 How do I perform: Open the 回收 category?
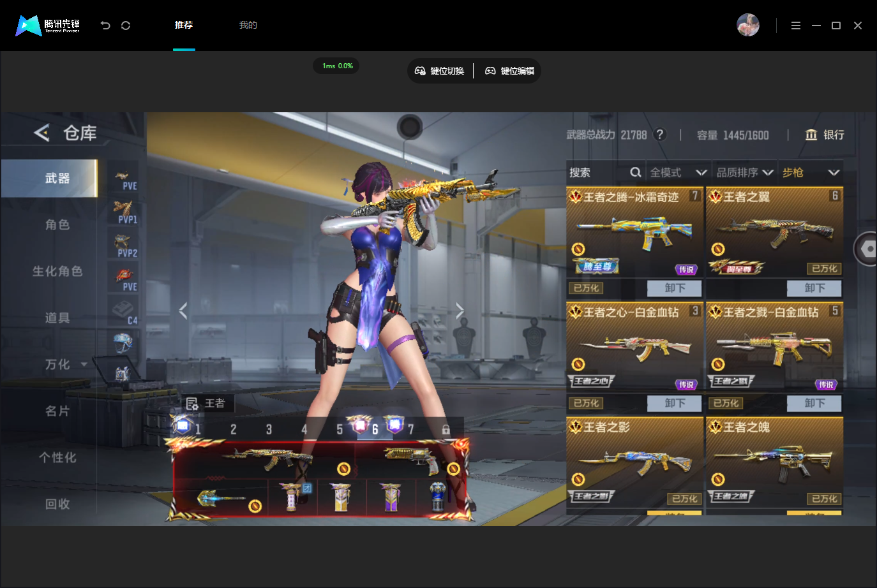[x=57, y=504]
